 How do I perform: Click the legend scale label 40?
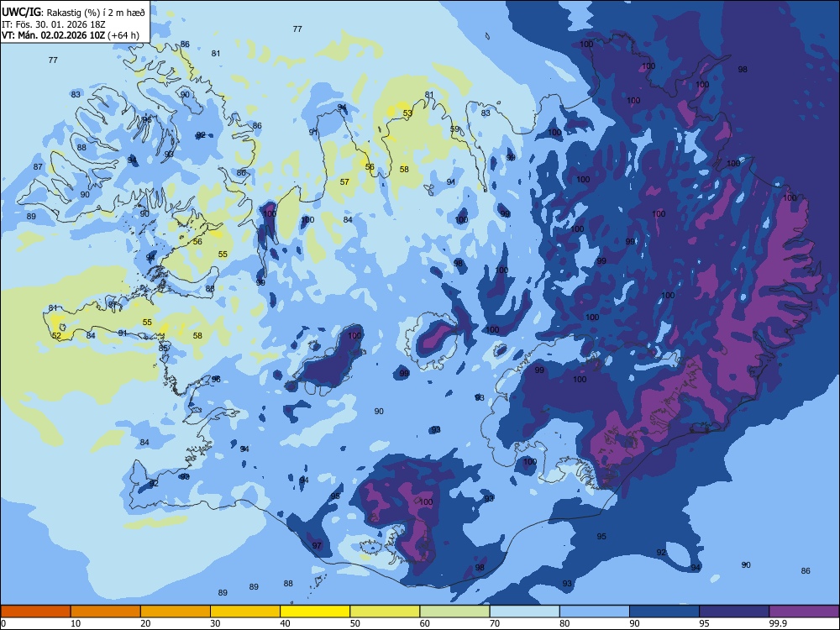(285, 623)
